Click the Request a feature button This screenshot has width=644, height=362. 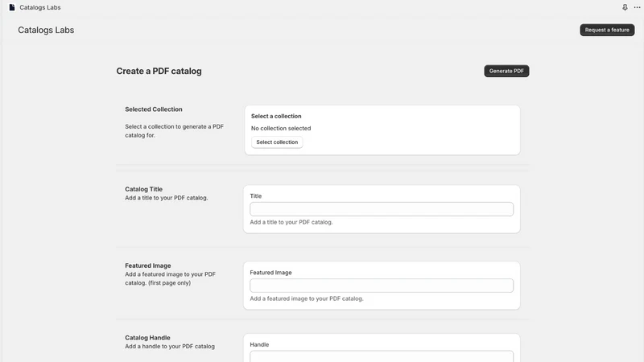click(x=607, y=30)
